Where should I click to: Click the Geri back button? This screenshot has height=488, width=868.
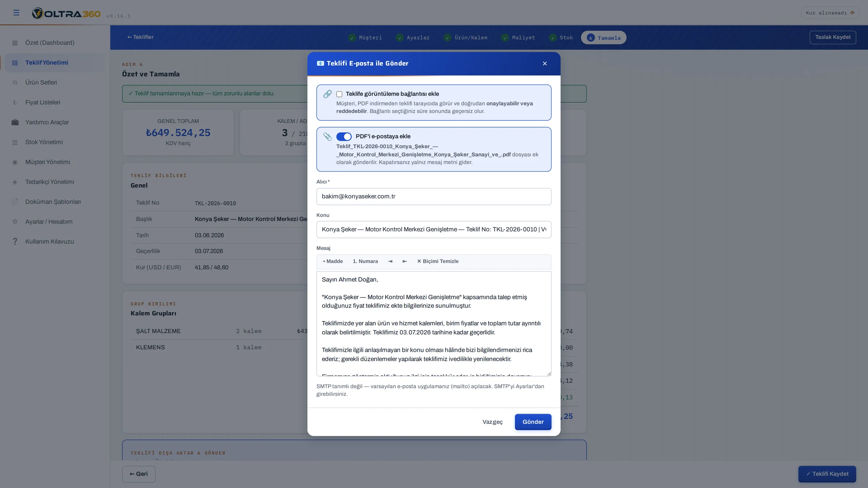pyautogui.click(x=139, y=474)
